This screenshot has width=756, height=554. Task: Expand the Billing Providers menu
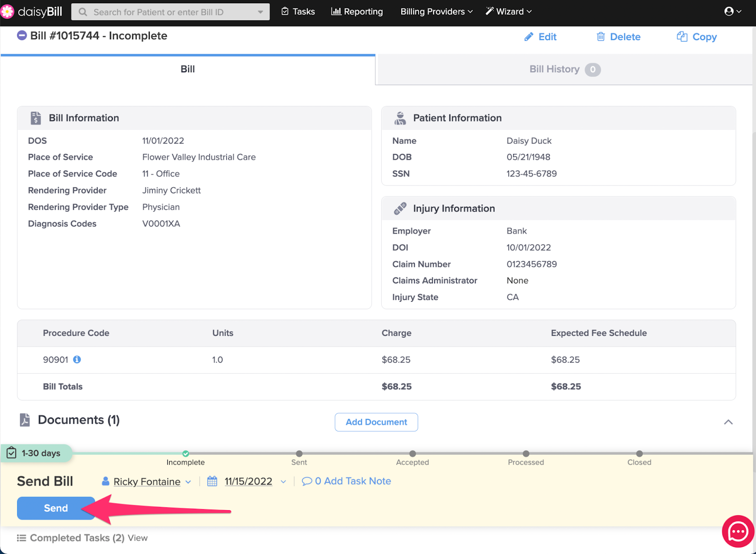[437, 11]
